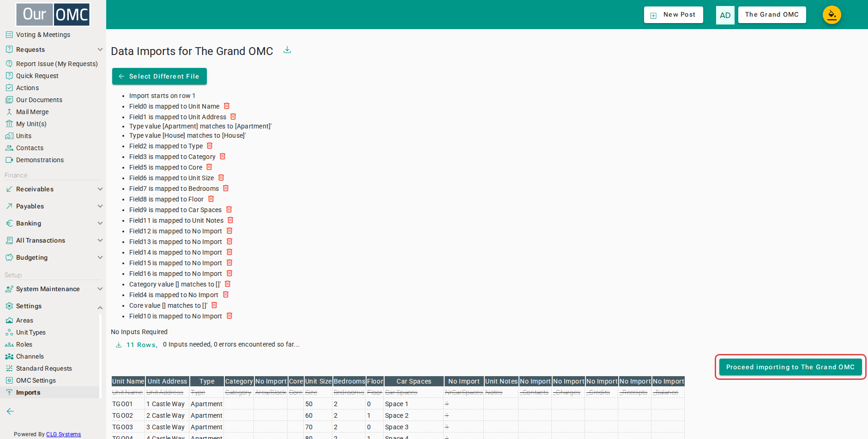The image size is (868, 439).
Task: Download the 11 Rows file
Action: click(x=136, y=345)
